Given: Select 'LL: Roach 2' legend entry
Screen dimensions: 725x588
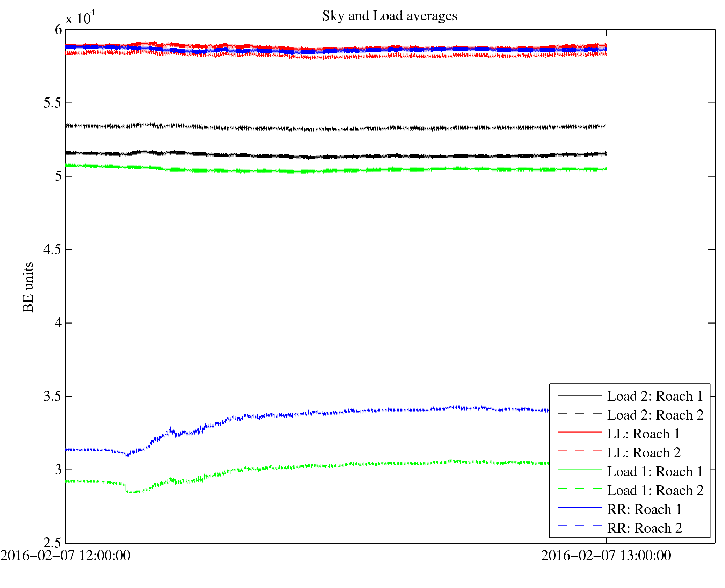Looking at the screenshot, I should coord(643,453).
